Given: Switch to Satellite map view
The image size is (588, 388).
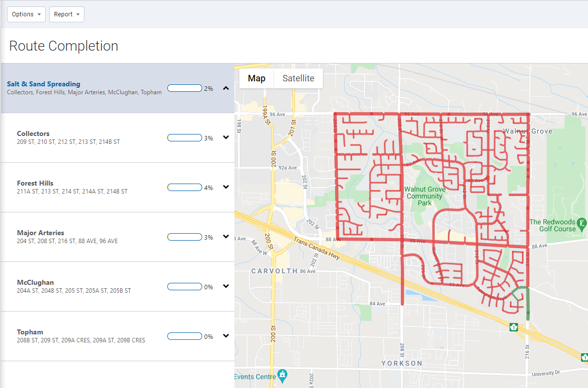Looking at the screenshot, I should (x=298, y=78).
